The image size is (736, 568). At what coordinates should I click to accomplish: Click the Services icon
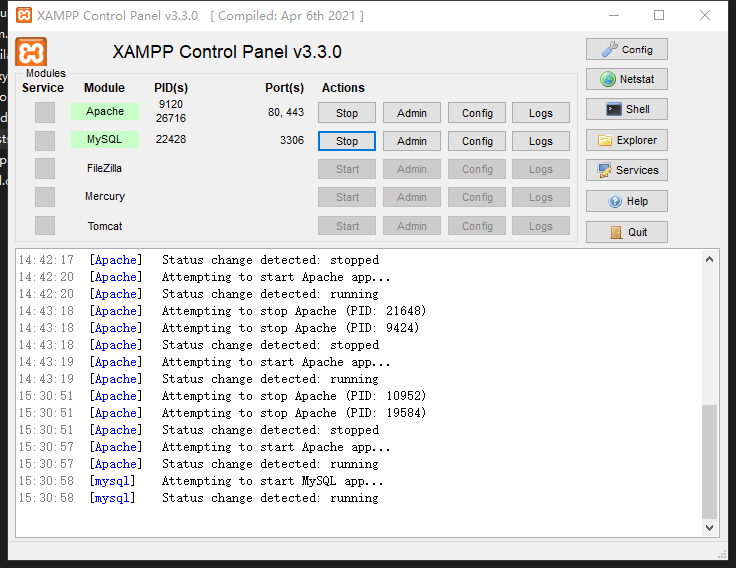click(x=604, y=170)
